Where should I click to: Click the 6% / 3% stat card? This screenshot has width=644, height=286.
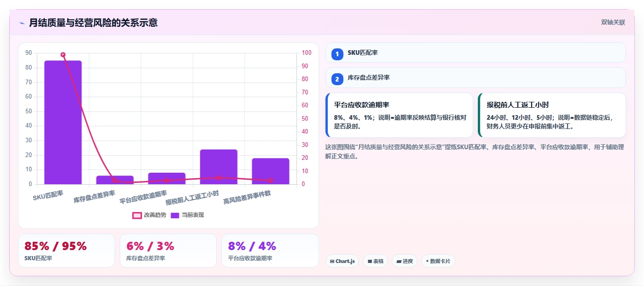168,251
